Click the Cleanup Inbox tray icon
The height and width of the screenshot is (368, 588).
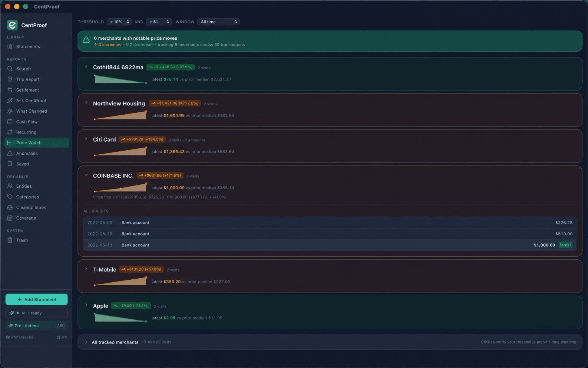point(10,207)
